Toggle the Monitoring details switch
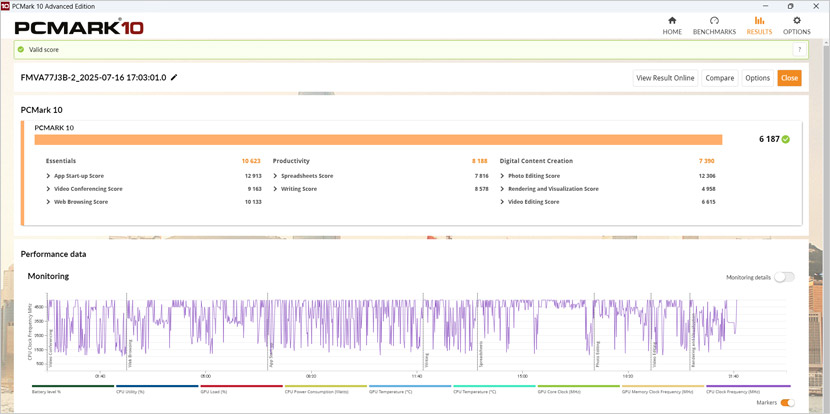The image size is (830, 414). click(784, 277)
